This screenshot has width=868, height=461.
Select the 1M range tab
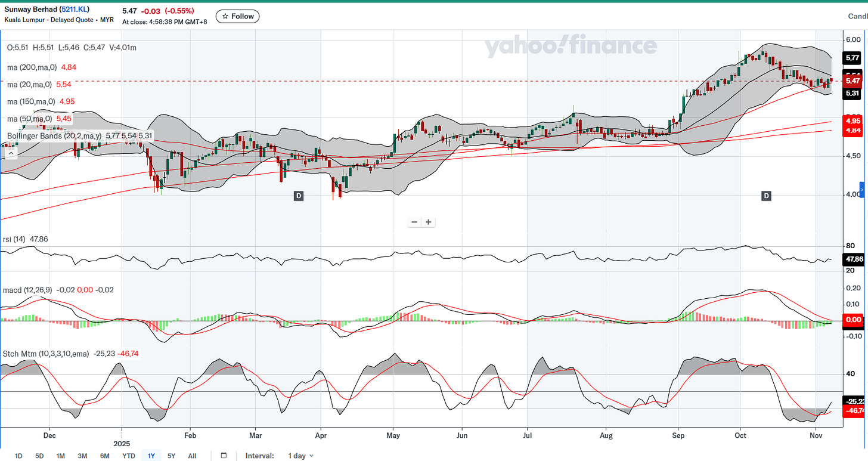61,456
